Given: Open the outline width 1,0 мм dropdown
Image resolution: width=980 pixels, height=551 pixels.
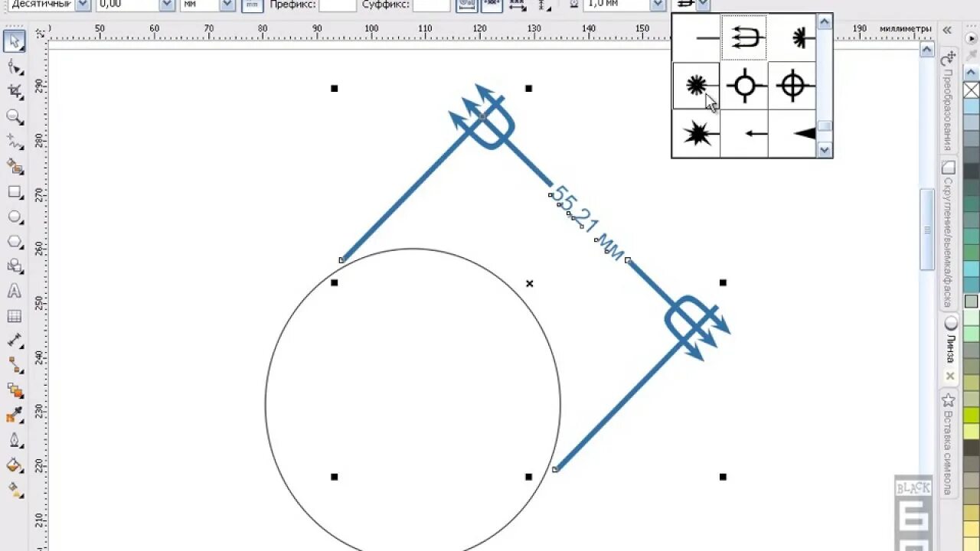Looking at the screenshot, I should tap(657, 5).
